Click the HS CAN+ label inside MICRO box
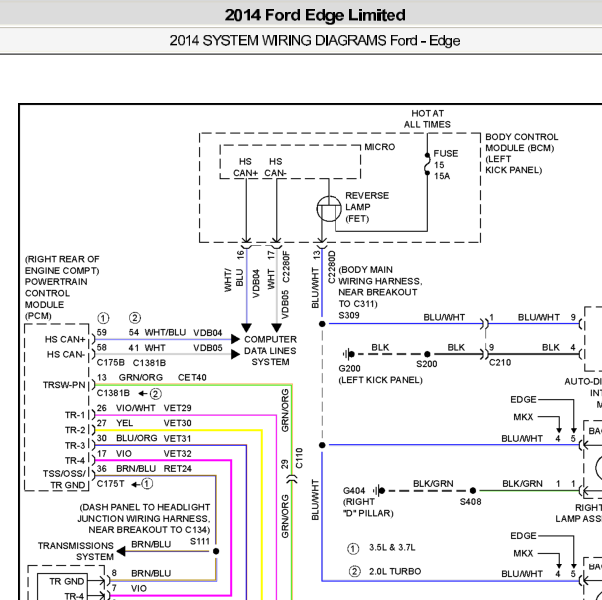The height and width of the screenshot is (600, 602). [245, 167]
